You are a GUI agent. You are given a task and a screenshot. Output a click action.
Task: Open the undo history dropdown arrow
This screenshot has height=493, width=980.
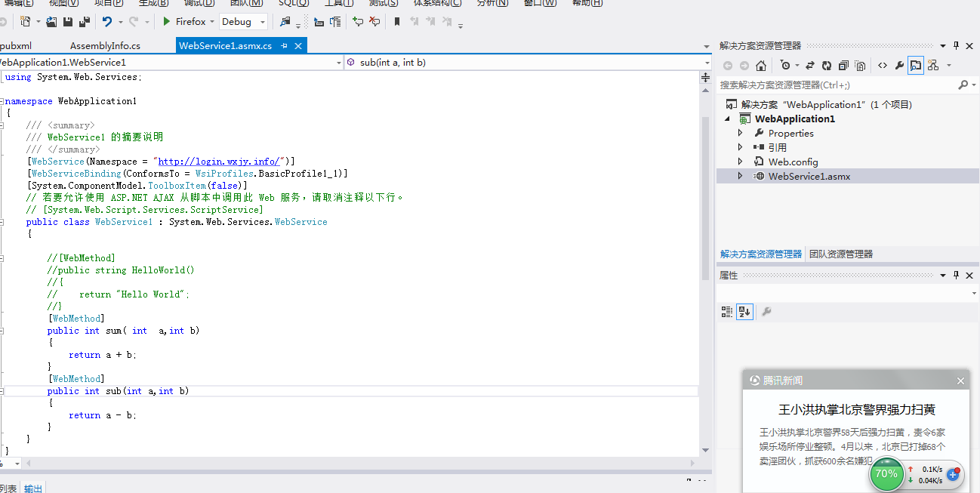point(120,22)
